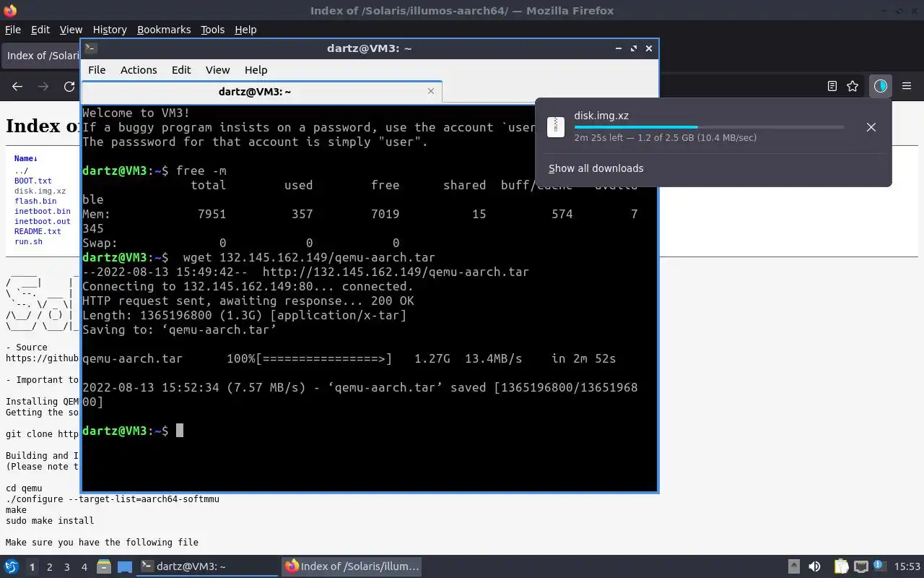This screenshot has width=924, height=578.
Task: Bookmark this page with star icon
Action: [x=853, y=86]
